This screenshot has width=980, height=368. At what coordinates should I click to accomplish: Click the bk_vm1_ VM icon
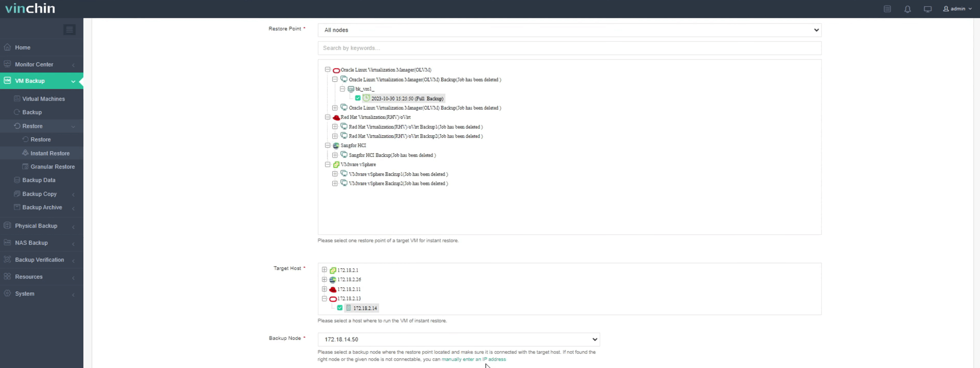[351, 89]
